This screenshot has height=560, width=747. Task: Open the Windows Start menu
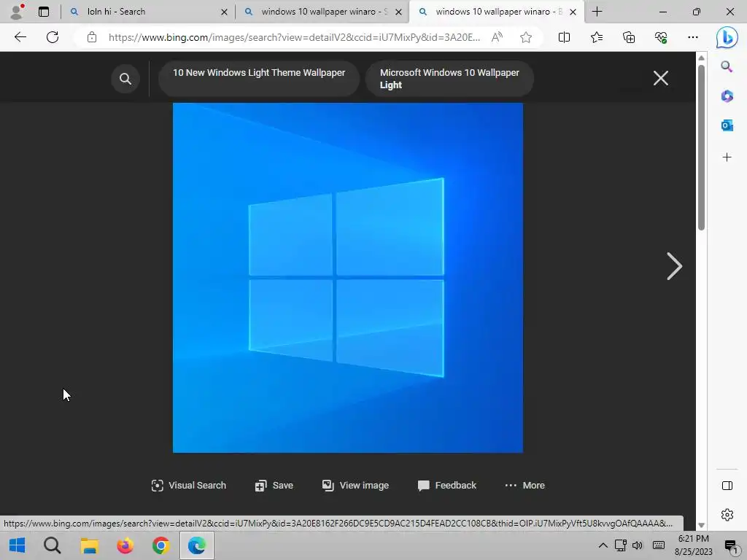click(18, 545)
